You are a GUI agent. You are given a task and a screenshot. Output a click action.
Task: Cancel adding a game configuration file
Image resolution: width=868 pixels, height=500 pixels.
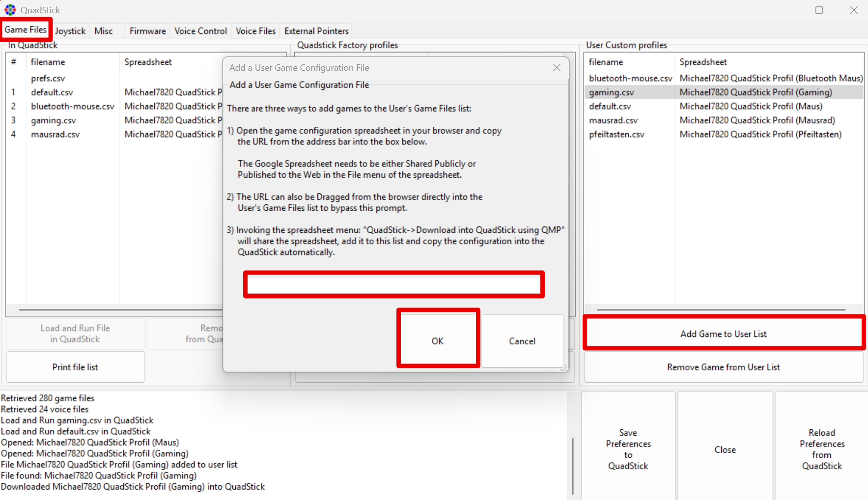point(522,341)
